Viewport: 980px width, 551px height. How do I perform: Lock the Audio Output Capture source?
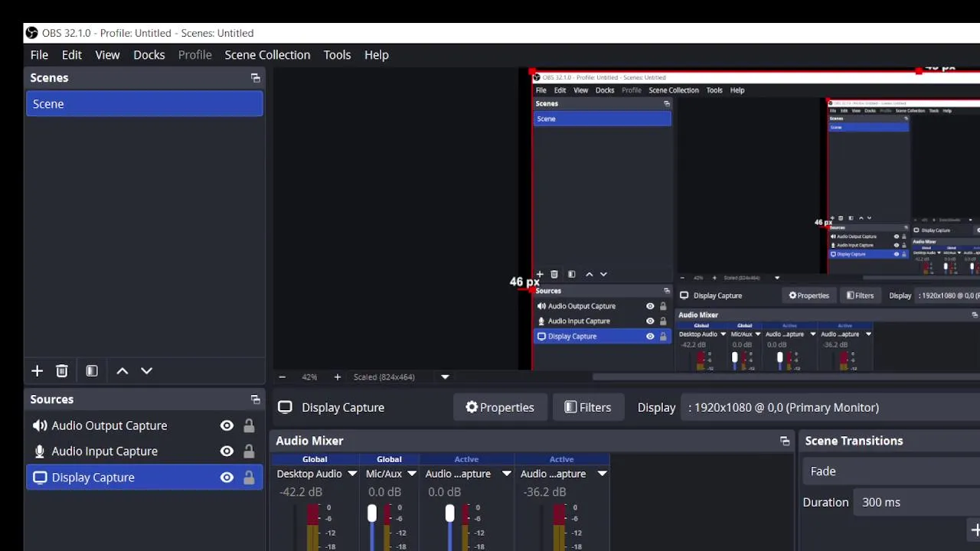(249, 425)
